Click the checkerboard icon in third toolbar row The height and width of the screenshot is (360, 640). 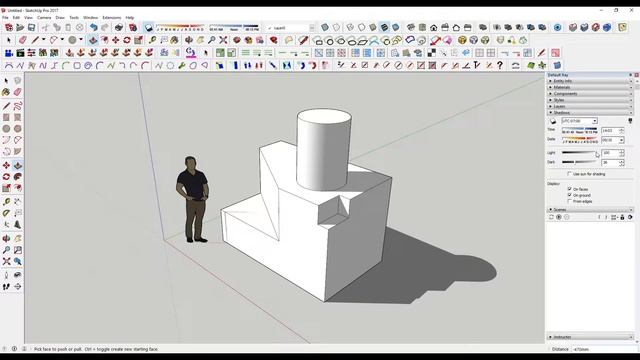pos(431,53)
